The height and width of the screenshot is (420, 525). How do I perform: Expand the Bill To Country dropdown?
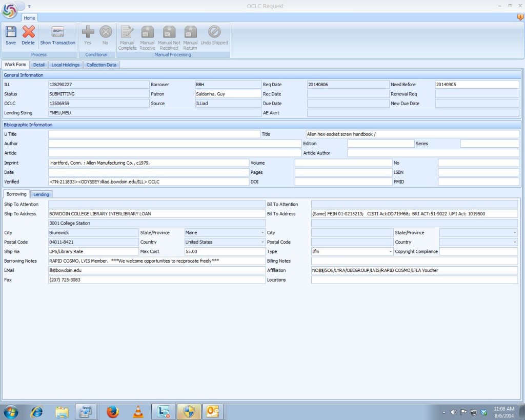point(515,242)
